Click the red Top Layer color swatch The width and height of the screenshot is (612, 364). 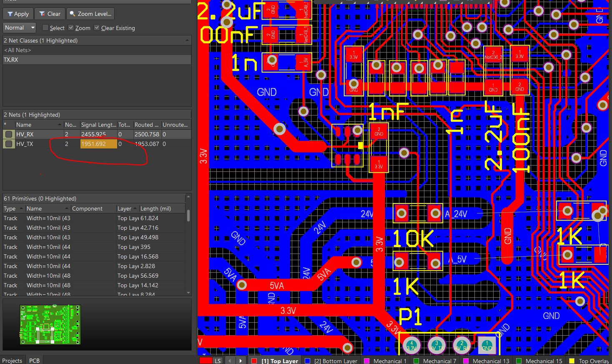click(254, 361)
